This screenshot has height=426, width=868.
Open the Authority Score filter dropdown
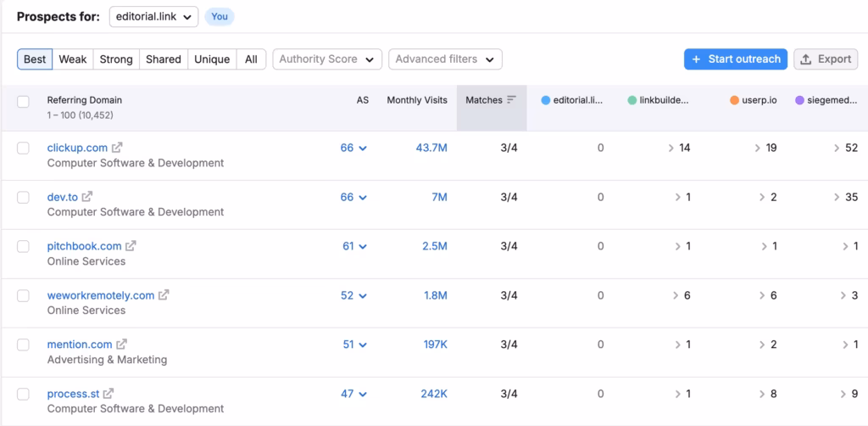click(x=327, y=59)
